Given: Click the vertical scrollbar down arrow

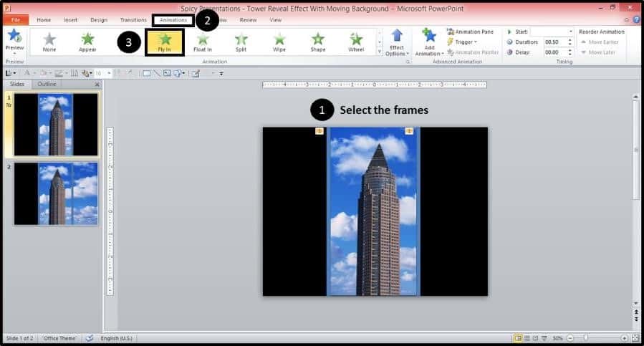Looking at the screenshot, I should click(x=636, y=303).
